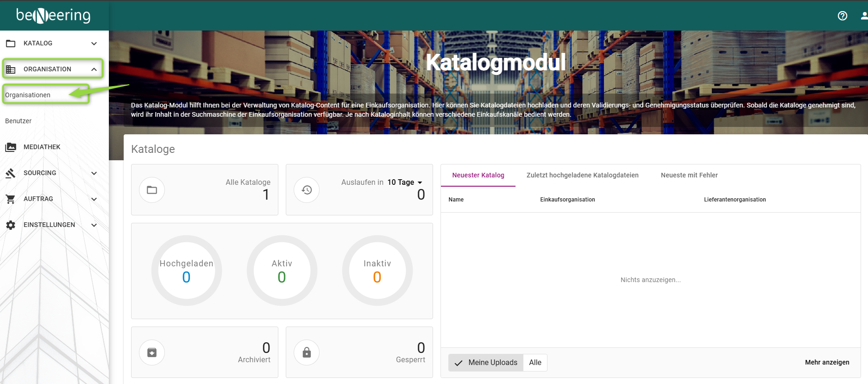This screenshot has width=868, height=384.
Task: Click the Archiviert archive box icon
Action: 152,353
